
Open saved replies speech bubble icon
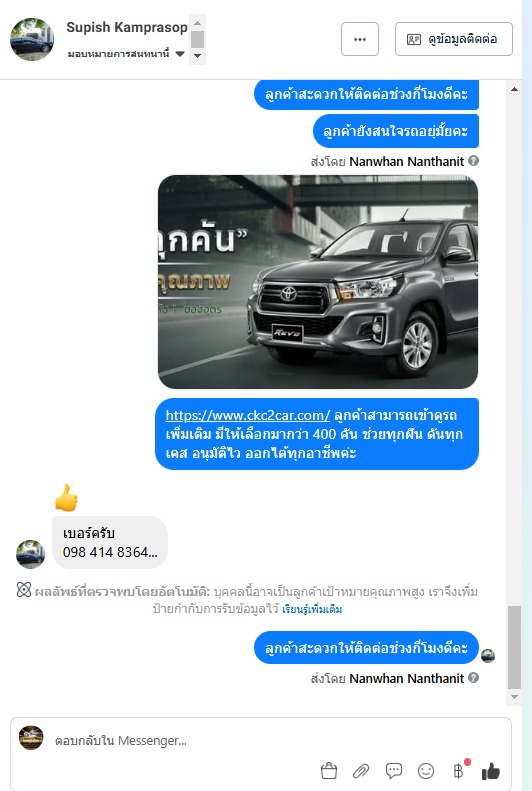click(393, 770)
